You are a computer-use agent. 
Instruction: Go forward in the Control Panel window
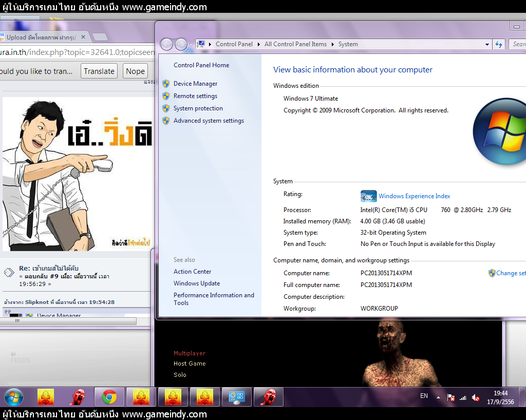tap(181, 44)
